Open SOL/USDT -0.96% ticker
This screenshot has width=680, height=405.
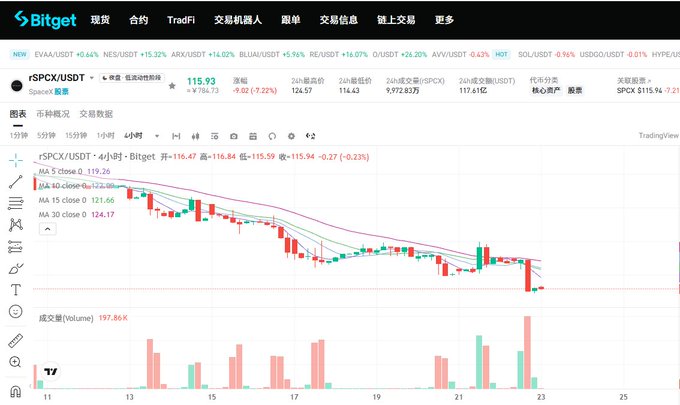point(546,55)
